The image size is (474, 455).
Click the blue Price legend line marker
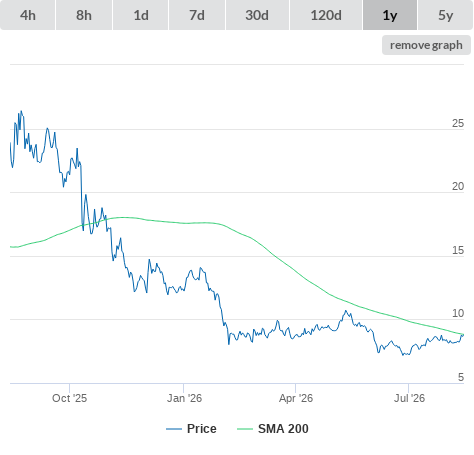click(174, 429)
